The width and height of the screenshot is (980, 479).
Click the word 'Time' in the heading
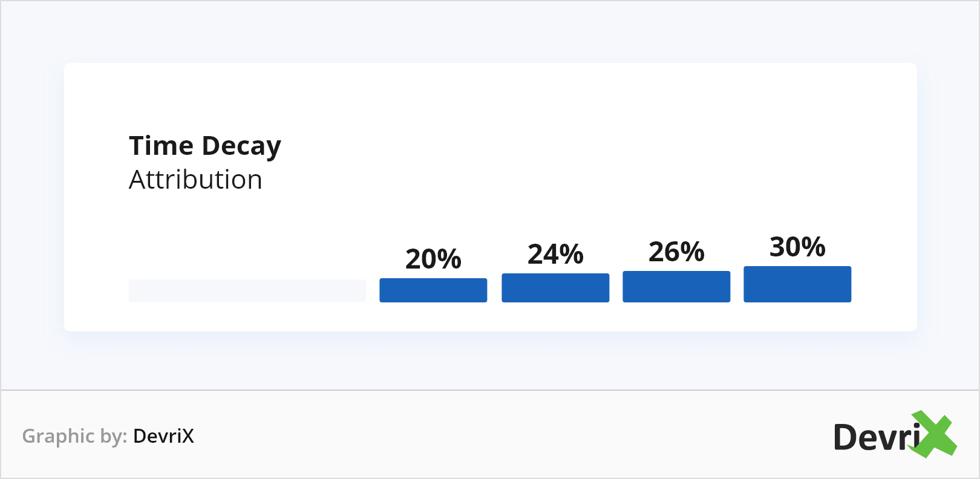pyautogui.click(x=161, y=146)
